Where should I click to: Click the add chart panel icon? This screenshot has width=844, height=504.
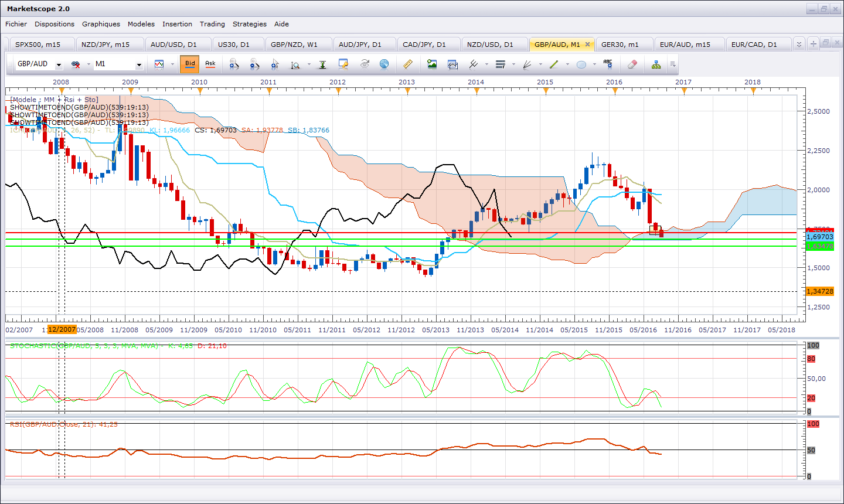452,64
